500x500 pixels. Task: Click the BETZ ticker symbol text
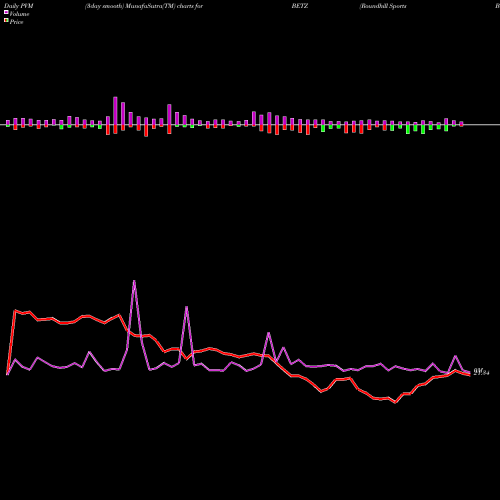pyautogui.click(x=300, y=6)
